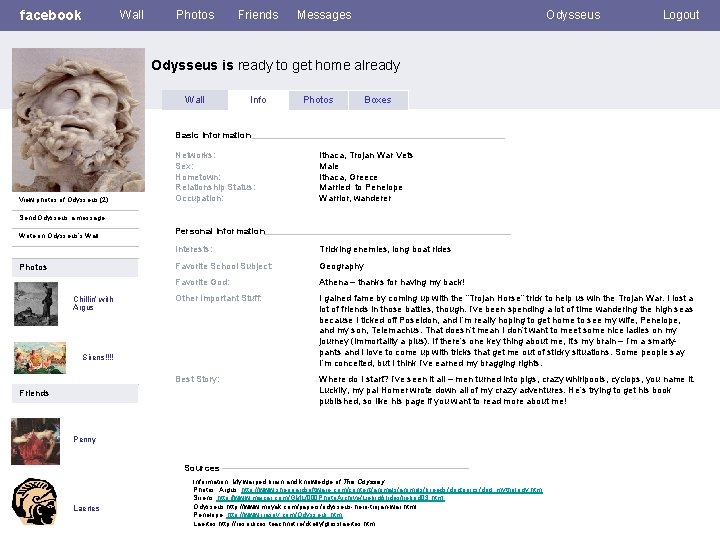Click the facebook logo in header

pyautogui.click(x=50, y=15)
